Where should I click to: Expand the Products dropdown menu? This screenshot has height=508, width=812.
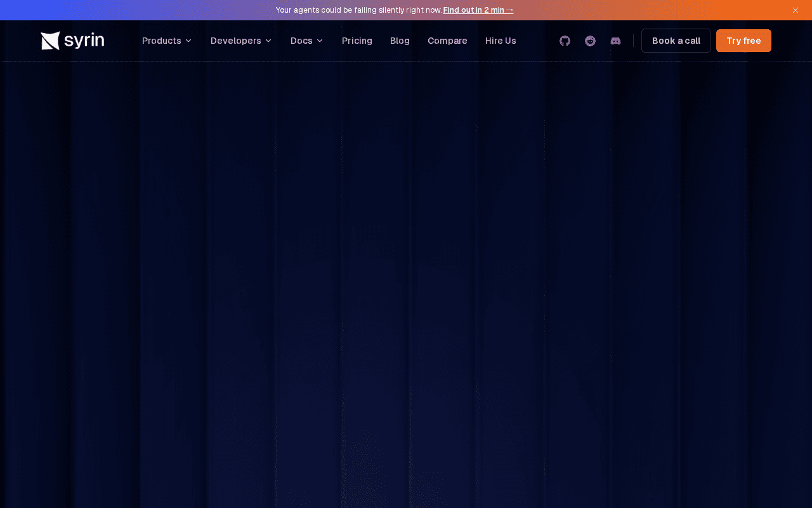coord(167,41)
